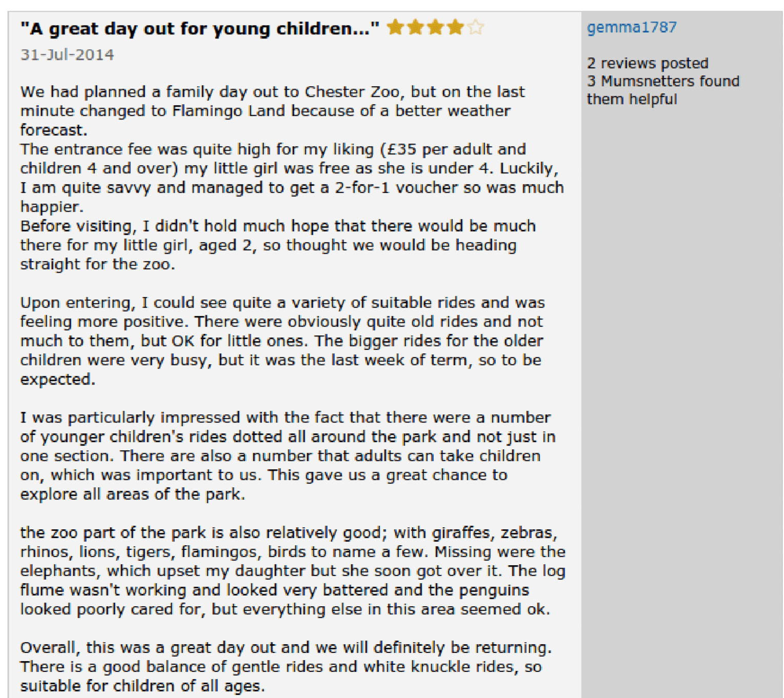Viewport: 784px width, 698px height.
Task: Click the '2 reviews posted' text
Action: tap(648, 63)
